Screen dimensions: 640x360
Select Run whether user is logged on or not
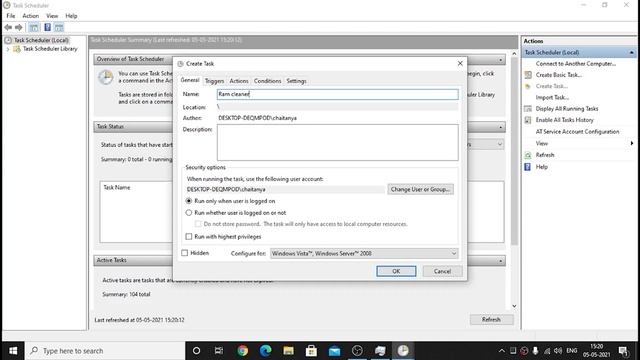[189, 213]
